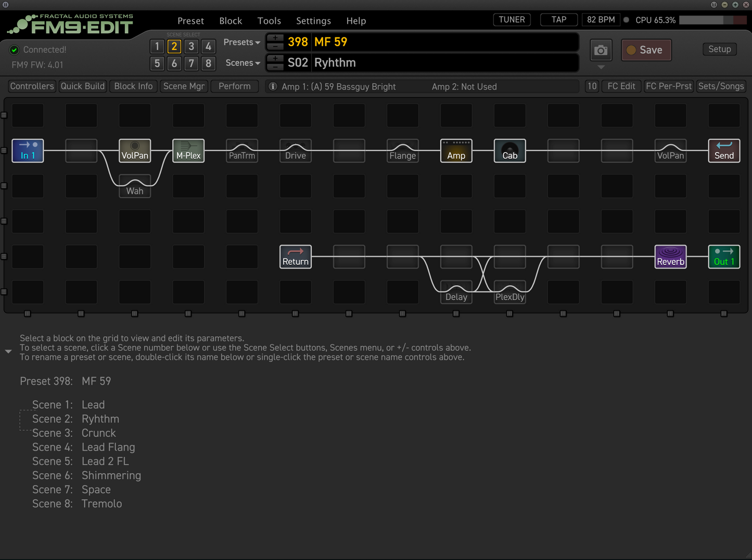Select scene 5 button in Scene Select
The height and width of the screenshot is (560, 752).
[157, 63]
